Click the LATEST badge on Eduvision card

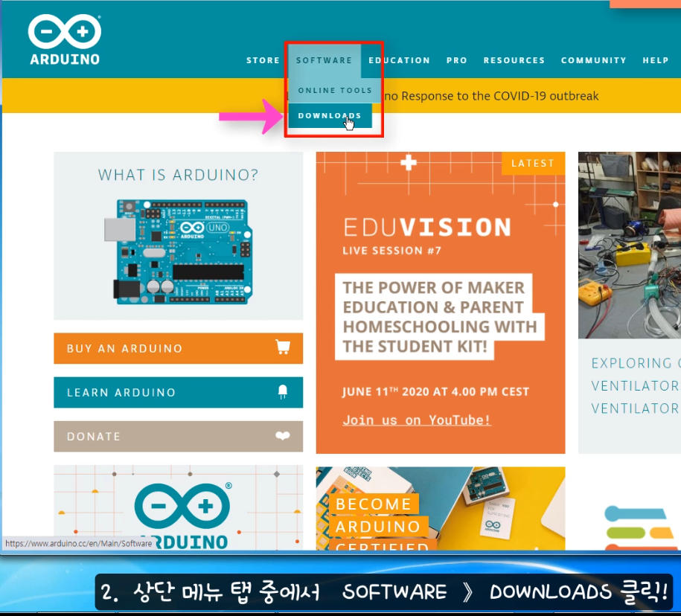(x=534, y=163)
